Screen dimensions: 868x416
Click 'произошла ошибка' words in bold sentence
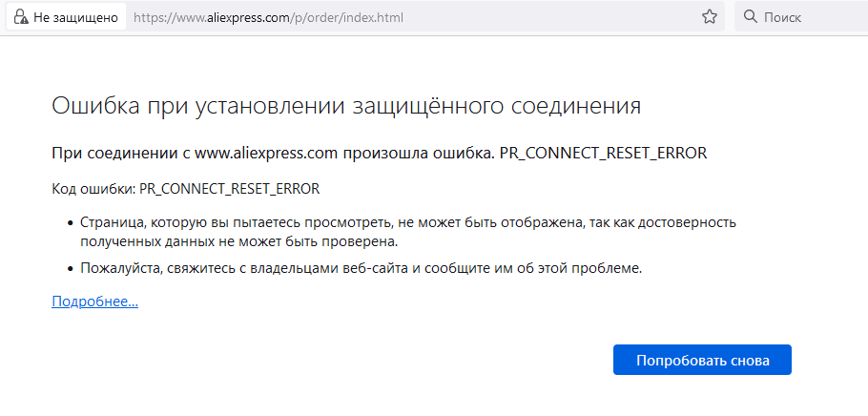click(x=416, y=154)
